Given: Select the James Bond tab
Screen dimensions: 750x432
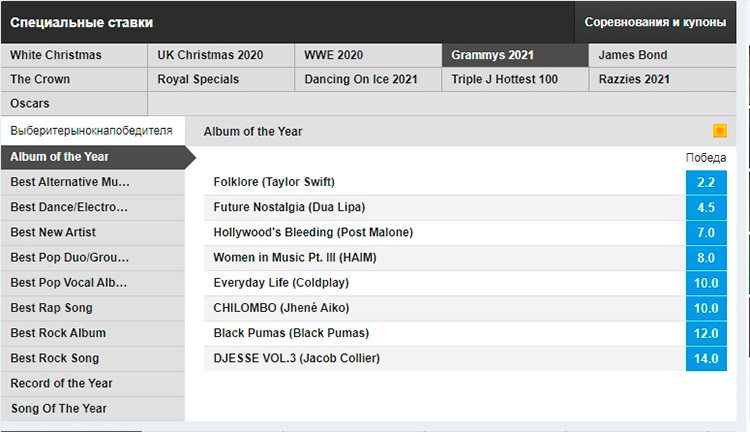Looking at the screenshot, I should pos(661,55).
